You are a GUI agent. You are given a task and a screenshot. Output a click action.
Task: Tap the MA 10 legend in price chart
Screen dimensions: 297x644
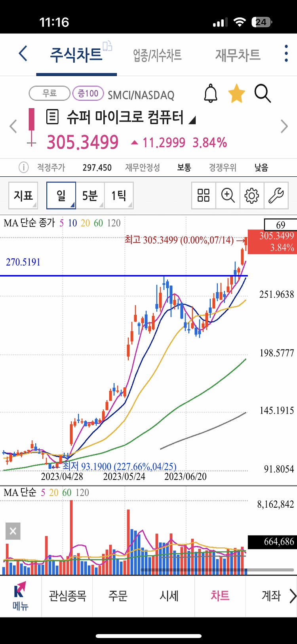(x=72, y=223)
